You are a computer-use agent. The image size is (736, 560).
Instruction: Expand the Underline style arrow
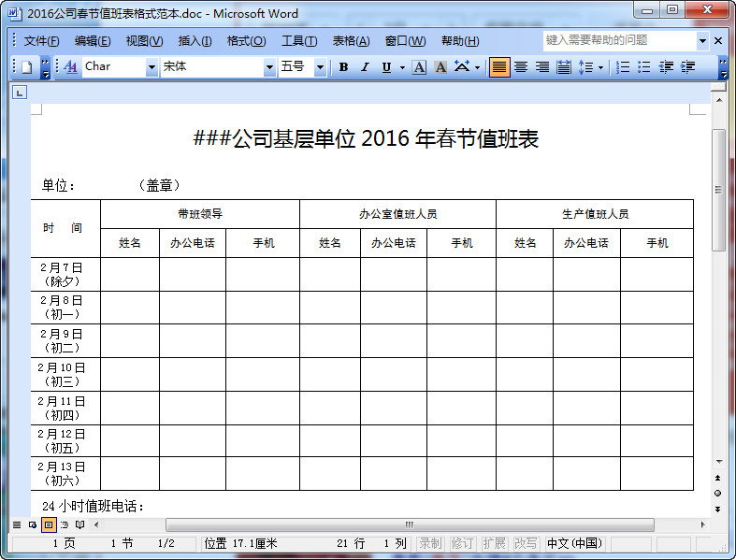pyautogui.click(x=402, y=67)
